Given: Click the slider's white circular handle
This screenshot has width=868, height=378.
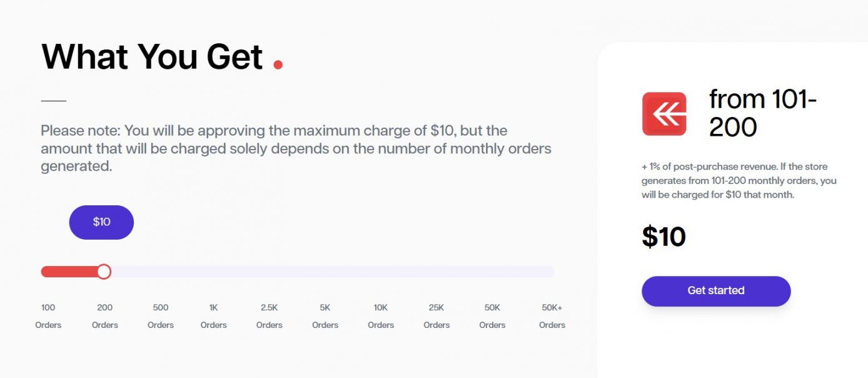Looking at the screenshot, I should (104, 272).
